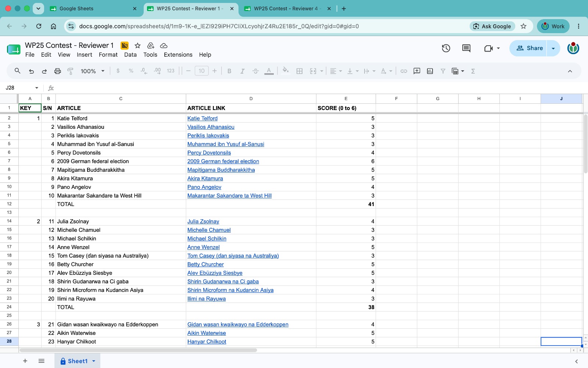This screenshot has height=368, width=588.
Task: Open the Edit menu
Action: coord(46,54)
